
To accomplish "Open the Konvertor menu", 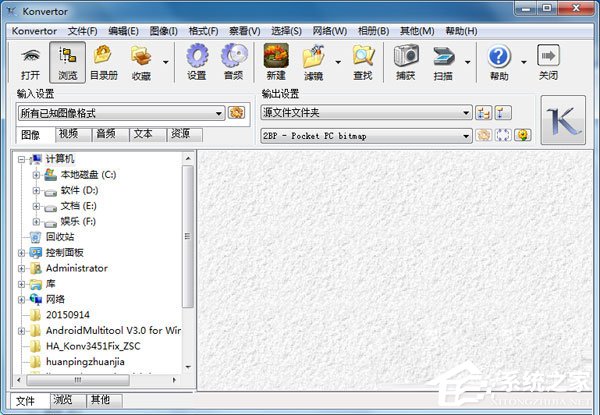I will pos(34,31).
